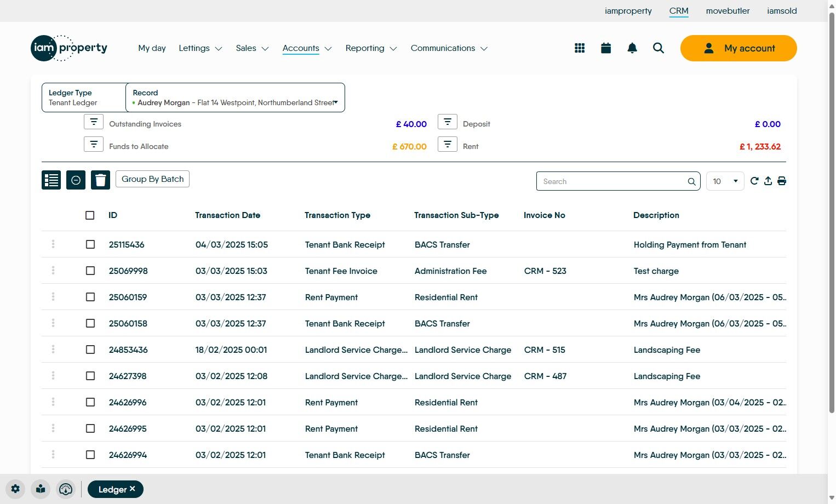Select checkbox for transaction 25069998
Image resolution: width=836 pixels, height=504 pixels.
click(90, 271)
